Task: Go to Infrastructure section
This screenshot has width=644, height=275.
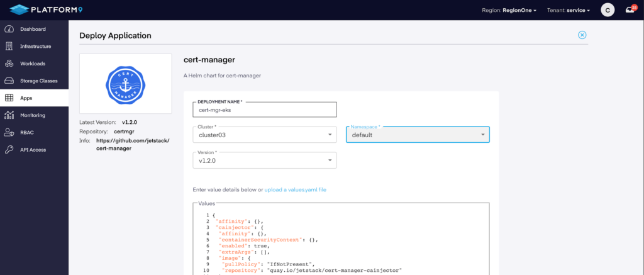Action: 34,47
